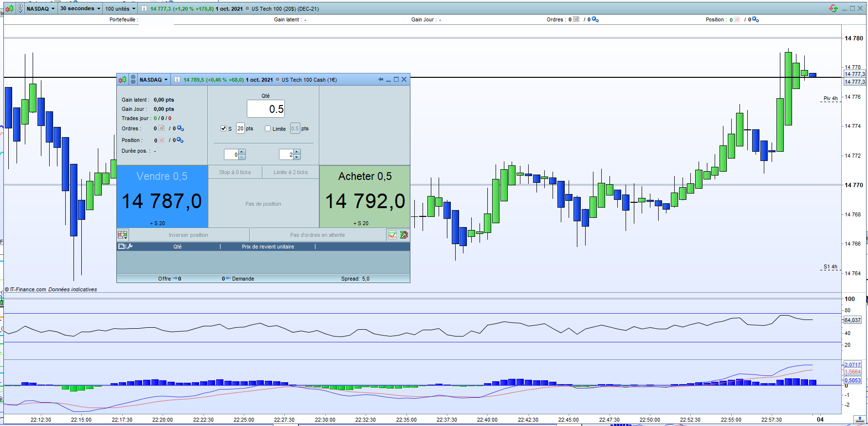The width and height of the screenshot is (868, 426).
Task: Click the close-all icon in the positions table header
Action: click(121, 247)
